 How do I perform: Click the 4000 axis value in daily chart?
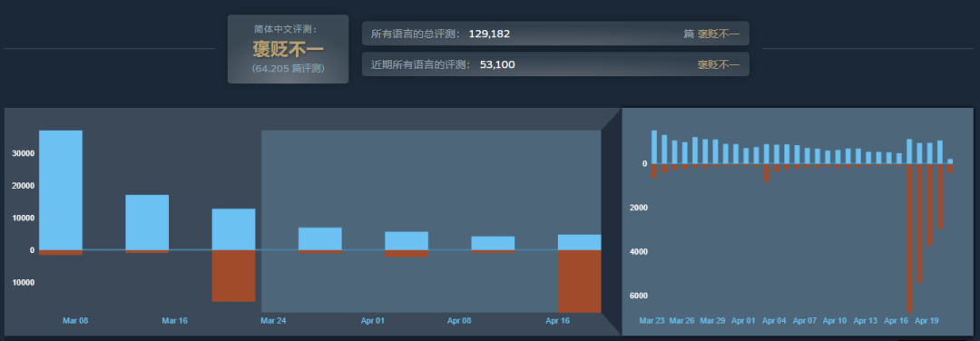click(x=639, y=252)
